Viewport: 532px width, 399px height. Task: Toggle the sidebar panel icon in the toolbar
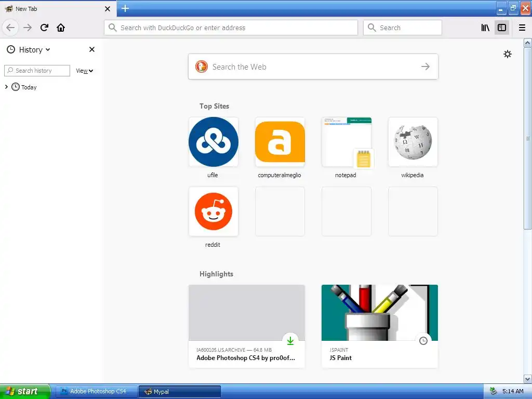[x=502, y=28]
